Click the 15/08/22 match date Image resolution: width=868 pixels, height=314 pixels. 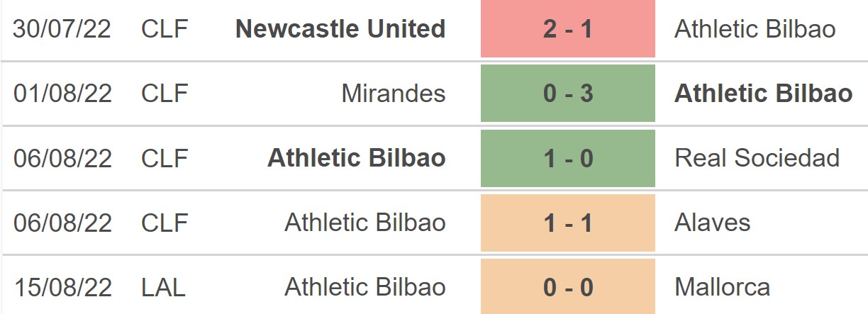(62, 287)
